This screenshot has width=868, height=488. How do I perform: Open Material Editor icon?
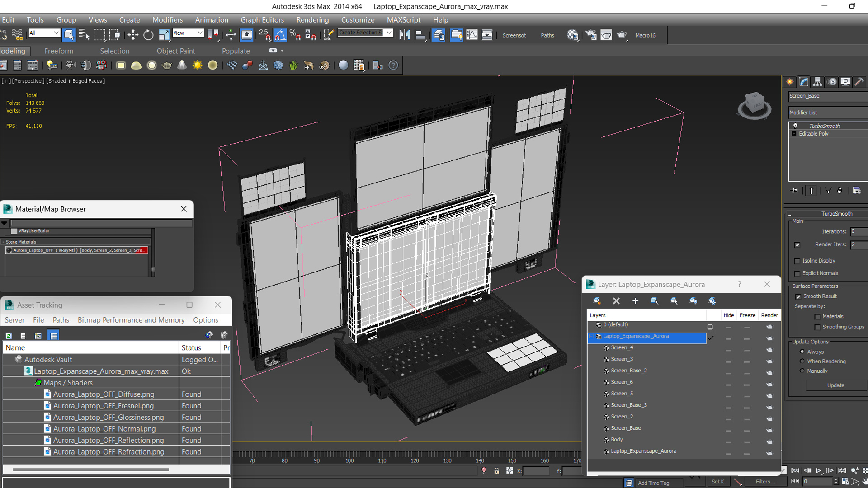pos(573,35)
